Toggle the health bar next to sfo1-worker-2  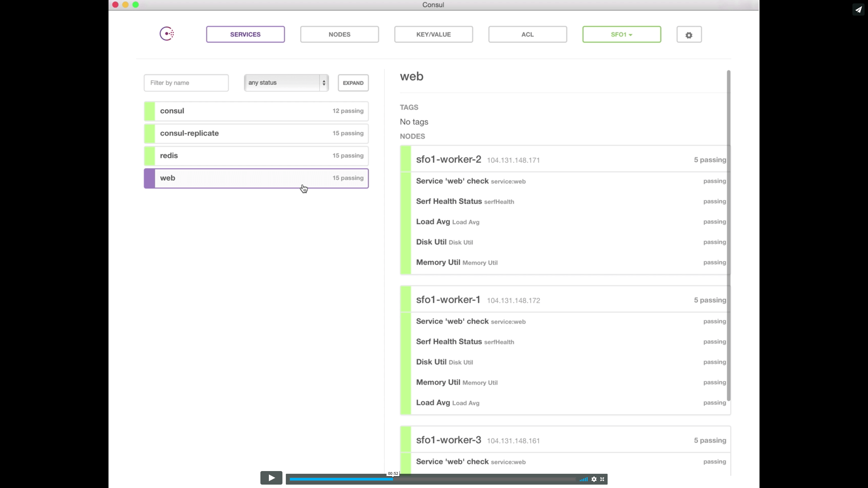(x=405, y=159)
